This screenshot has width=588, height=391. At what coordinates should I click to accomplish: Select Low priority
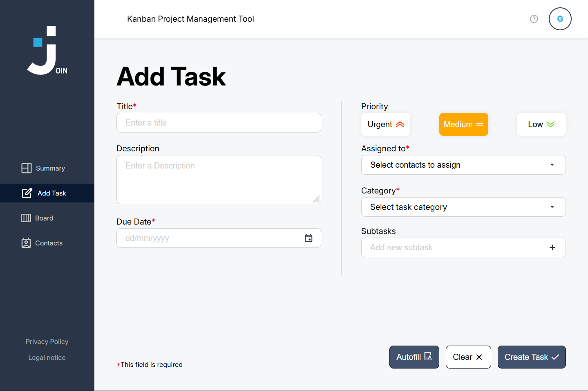point(541,124)
